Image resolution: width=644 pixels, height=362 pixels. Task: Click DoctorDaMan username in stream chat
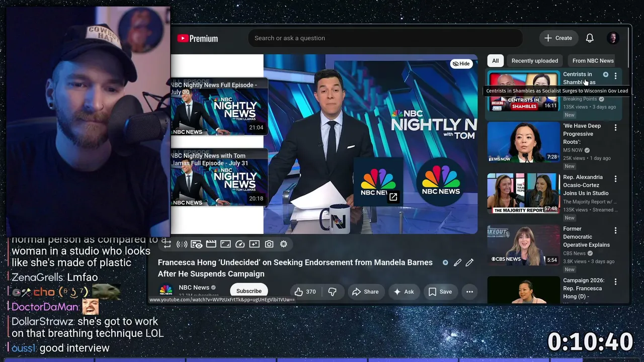(45, 307)
